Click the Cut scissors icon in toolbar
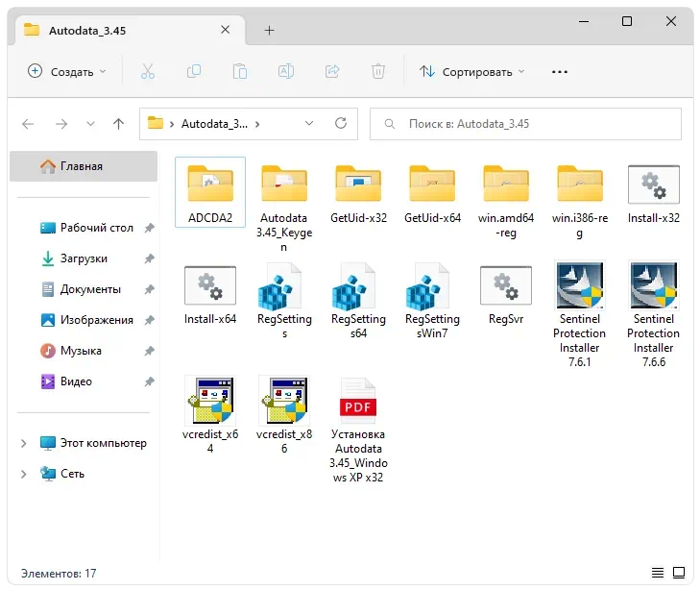The width and height of the screenshot is (700, 590). point(147,72)
